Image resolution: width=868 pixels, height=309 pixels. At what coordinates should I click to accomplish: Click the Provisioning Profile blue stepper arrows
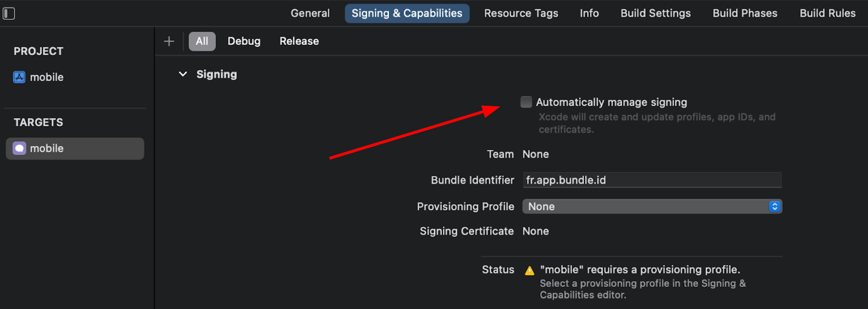(775, 206)
